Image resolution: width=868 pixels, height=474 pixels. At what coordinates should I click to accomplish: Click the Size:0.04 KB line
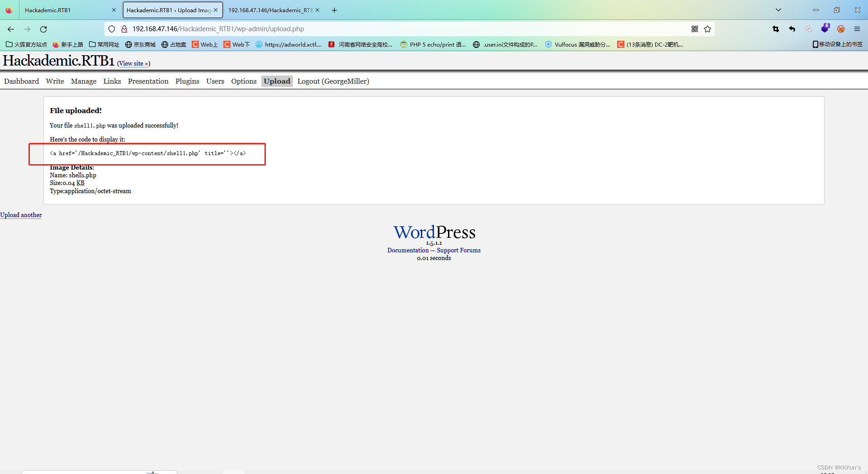pos(67,183)
